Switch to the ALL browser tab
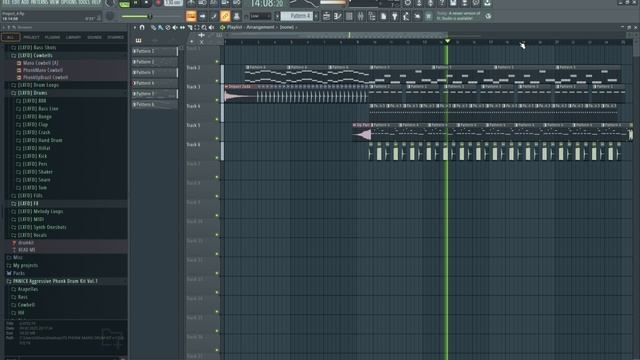 pos(10,37)
